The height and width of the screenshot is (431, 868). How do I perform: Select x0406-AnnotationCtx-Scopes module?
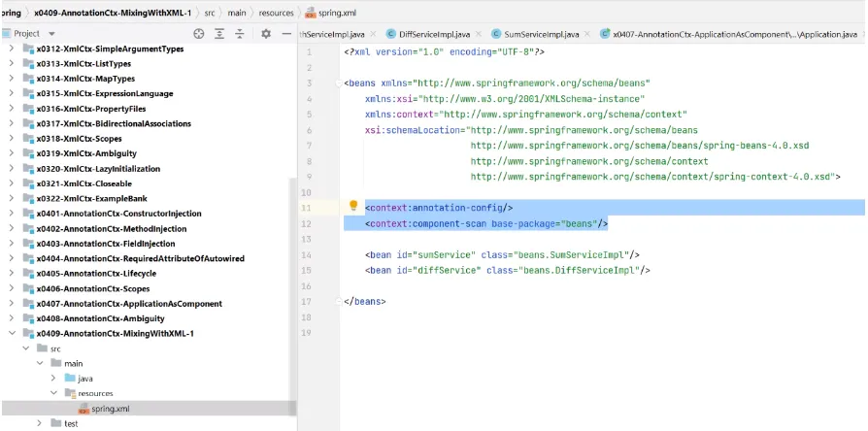[x=93, y=289]
